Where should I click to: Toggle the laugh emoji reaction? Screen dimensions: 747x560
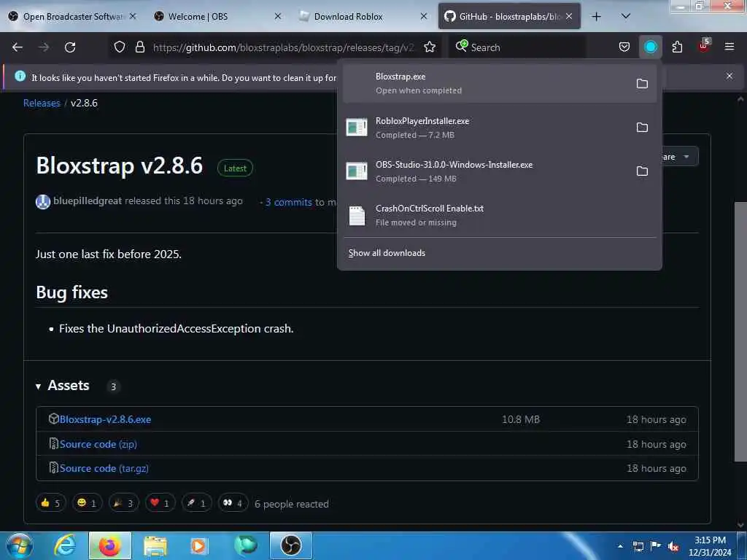88,503
